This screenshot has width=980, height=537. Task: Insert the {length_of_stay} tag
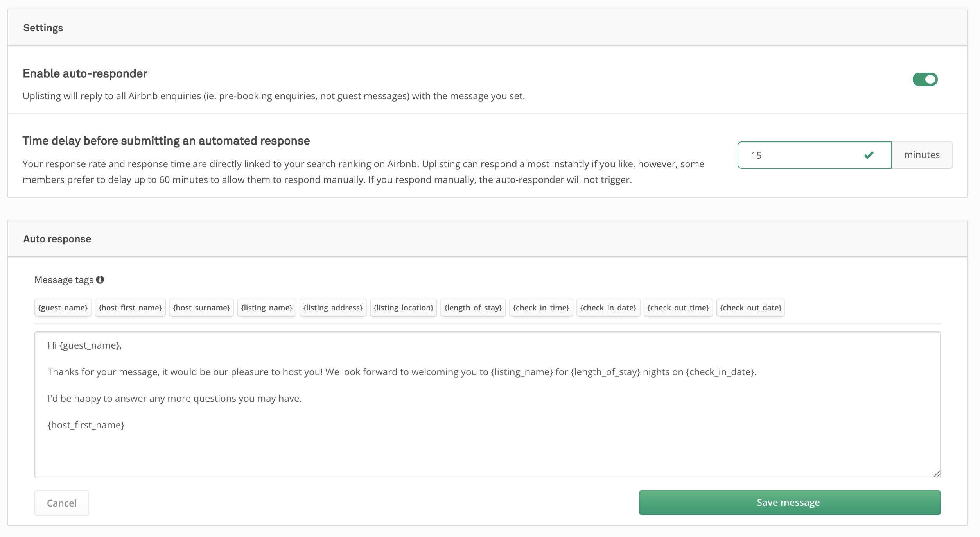473,308
